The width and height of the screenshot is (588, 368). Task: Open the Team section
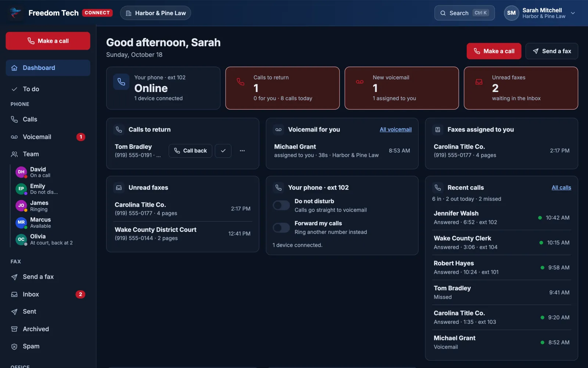(48, 154)
